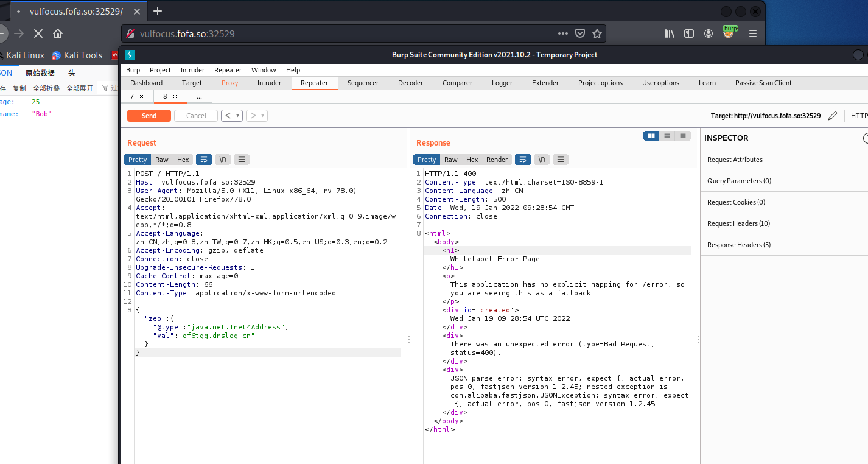Switch to the Sequencer tab
The width and height of the screenshot is (868, 464).
363,83
